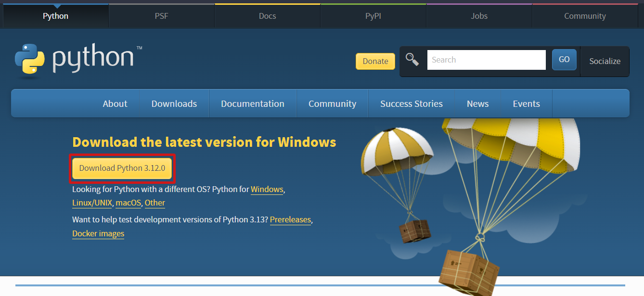
Task: Open the PyPI tab
Action: [373, 16]
